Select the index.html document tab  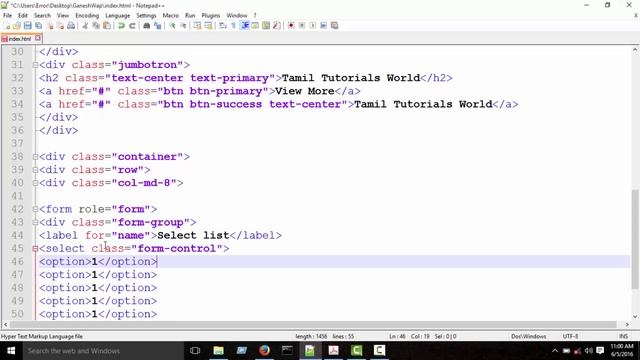(x=20, y=39)
